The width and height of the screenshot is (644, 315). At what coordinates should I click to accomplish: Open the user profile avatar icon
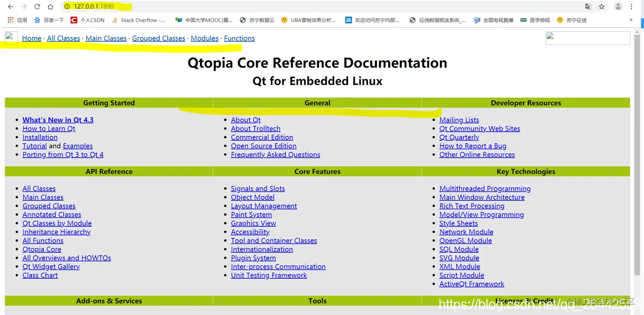coord(618,6)
